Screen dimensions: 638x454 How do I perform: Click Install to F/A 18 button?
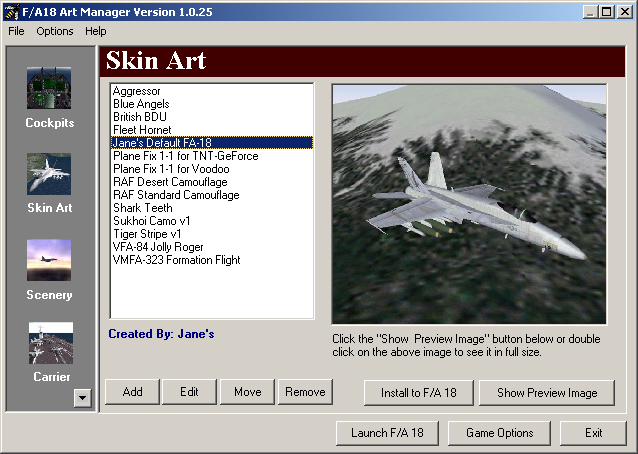coord(418,393)
